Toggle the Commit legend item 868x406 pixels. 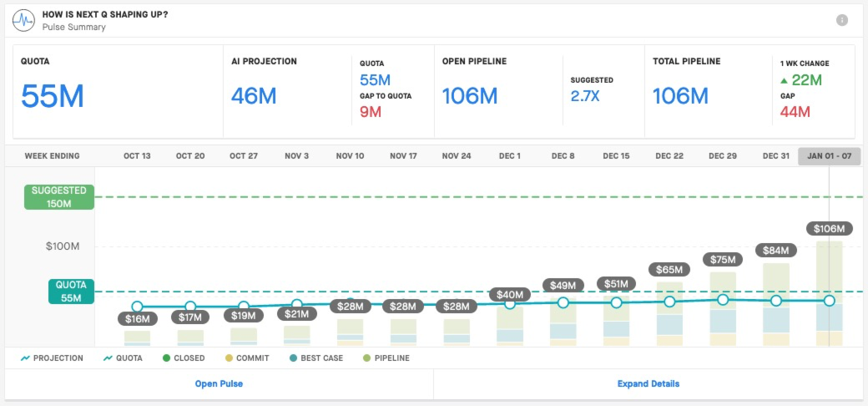pos(247,358)
